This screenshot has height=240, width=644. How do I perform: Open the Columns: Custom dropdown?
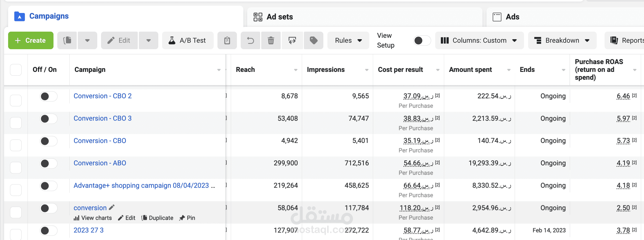point(479,41)
